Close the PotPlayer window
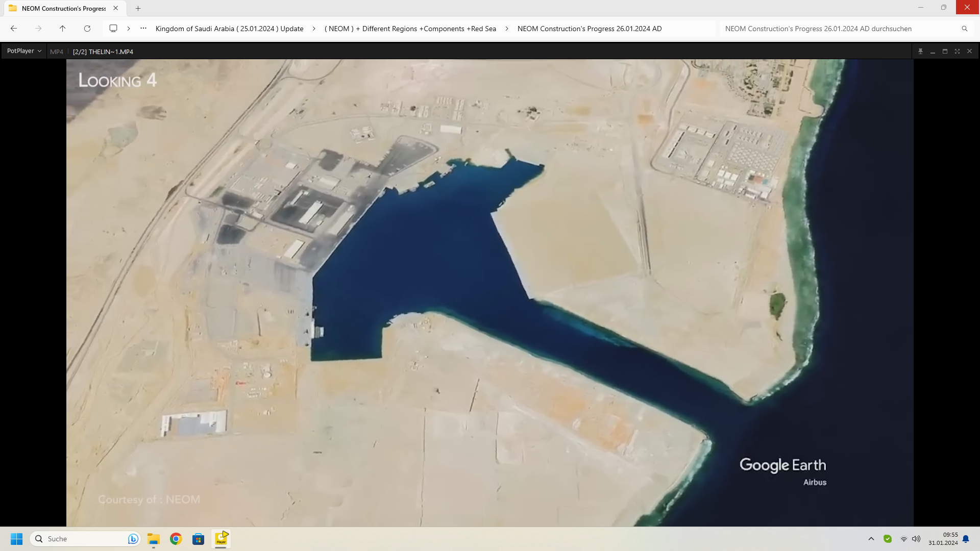This screenshot has height=551, width=980. [969, 52]
